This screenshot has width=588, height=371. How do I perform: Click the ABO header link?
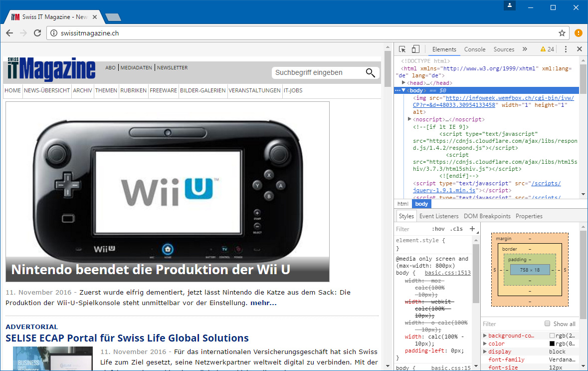pos(110,67)
